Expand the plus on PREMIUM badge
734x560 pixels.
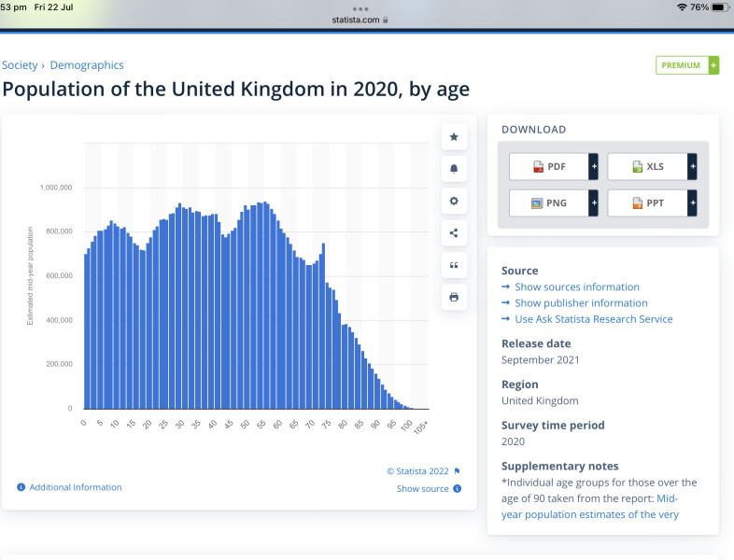click(x=713, y=65)
